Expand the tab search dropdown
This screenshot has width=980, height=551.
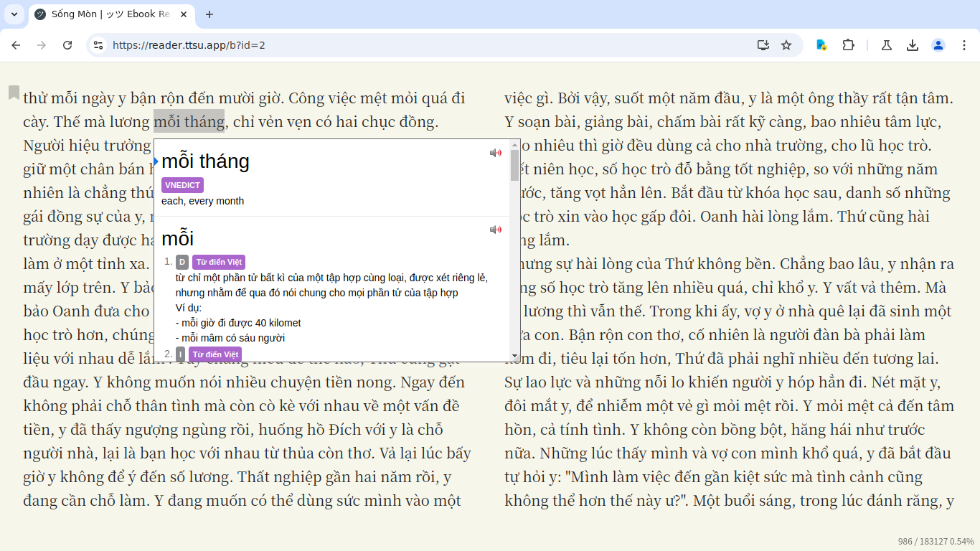pos(14,14)
